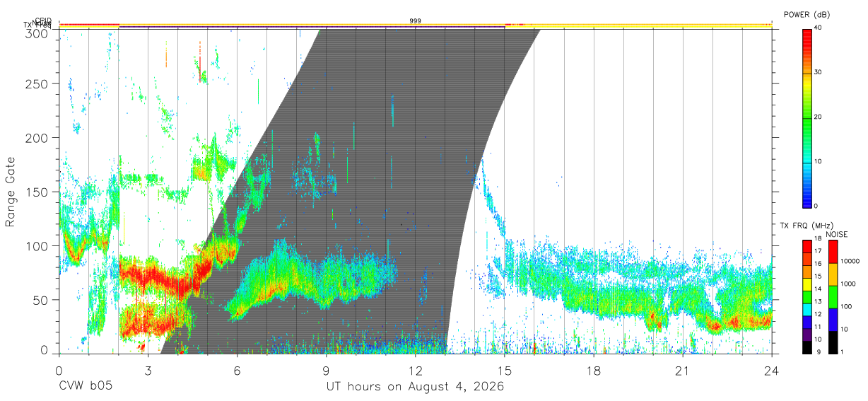The height and width of the screenshot is (401, 868).
Task: Click the 999 CPID value above plot
Action: pyautogui.click(x=416, y=21)
